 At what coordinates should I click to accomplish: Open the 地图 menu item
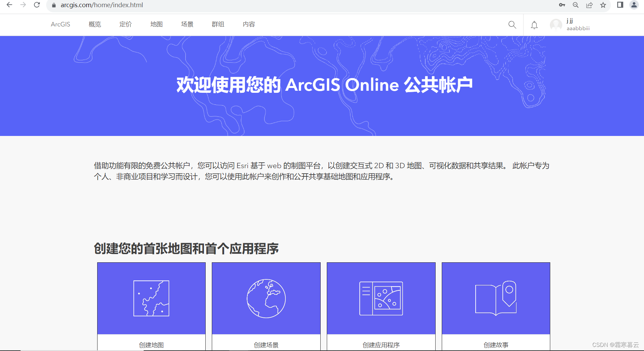pyautogui.click(x=156, y=24)
